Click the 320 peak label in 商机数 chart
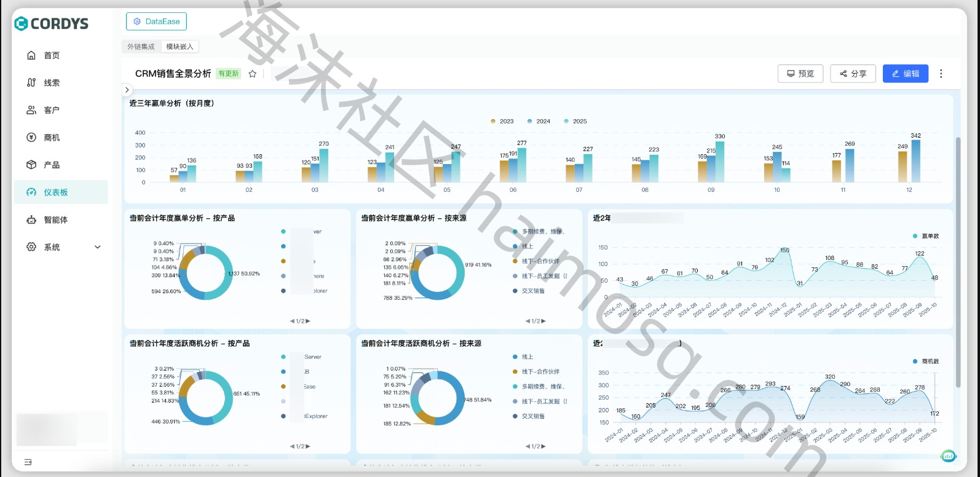980x477 pixels. (x=830, y=377)
